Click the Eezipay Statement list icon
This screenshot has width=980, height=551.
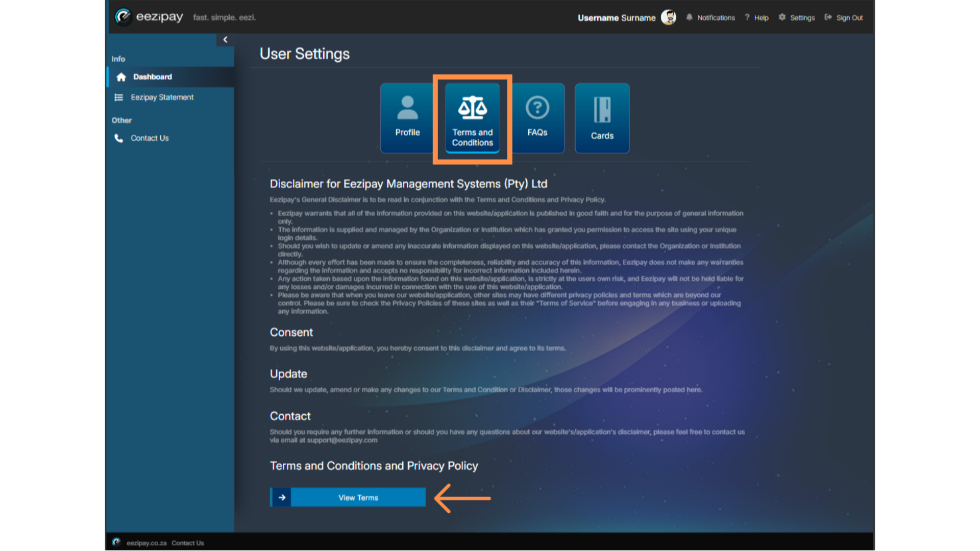pos(119,97)
